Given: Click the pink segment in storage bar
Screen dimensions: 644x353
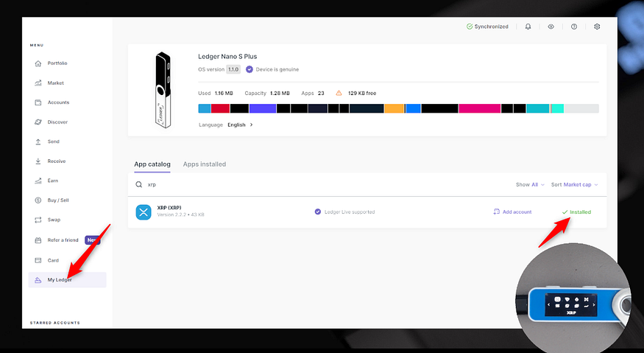Looking at the screenshot, I should [x=479, y=108].
